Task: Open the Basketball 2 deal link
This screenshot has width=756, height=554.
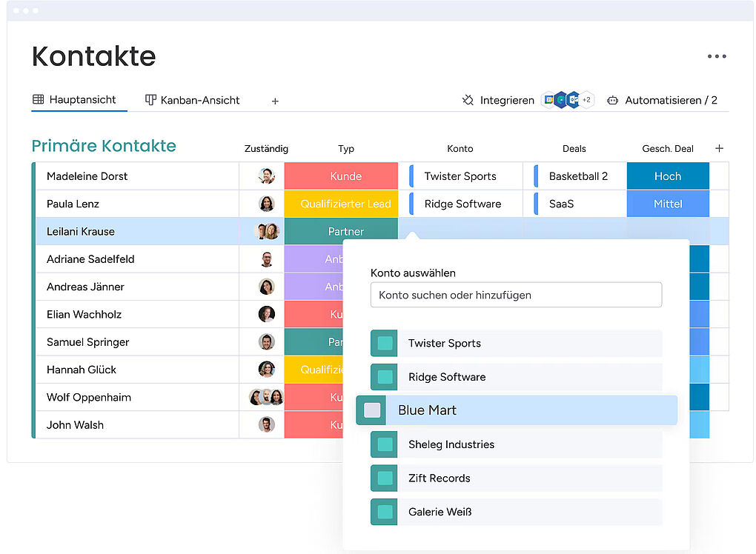Action: [x=578, y=176]
